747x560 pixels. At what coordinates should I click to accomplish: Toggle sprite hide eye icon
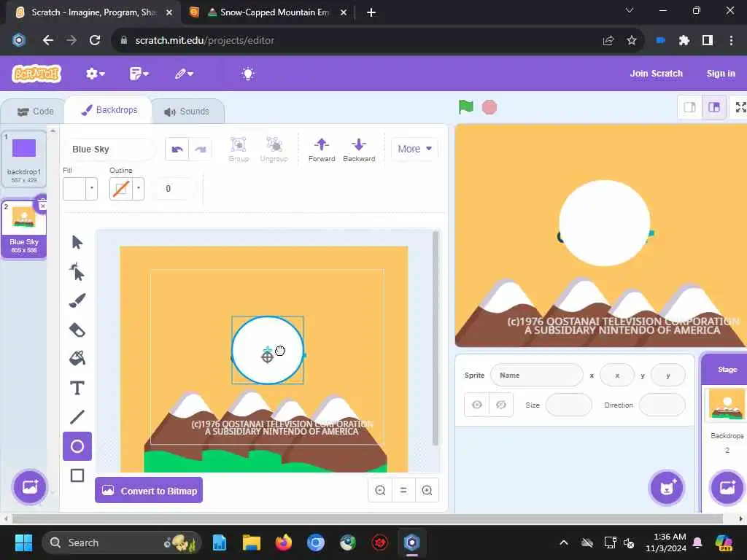pos(500,405)
